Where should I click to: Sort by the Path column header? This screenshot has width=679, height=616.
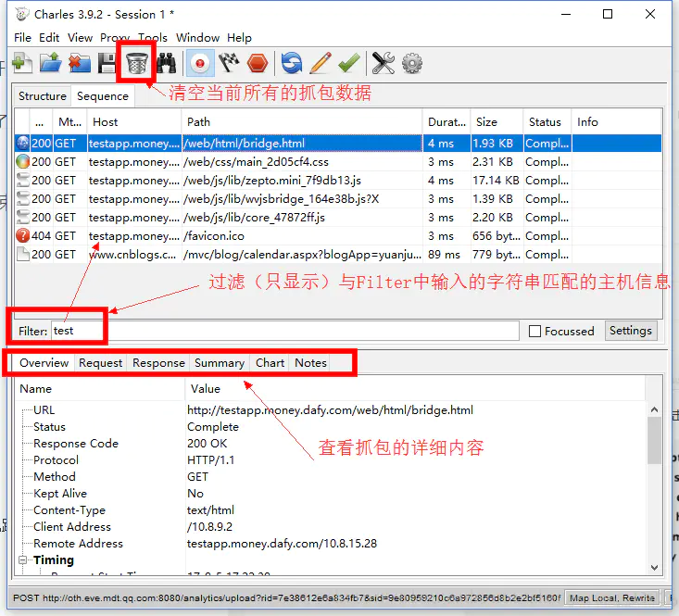coord(301,122)
